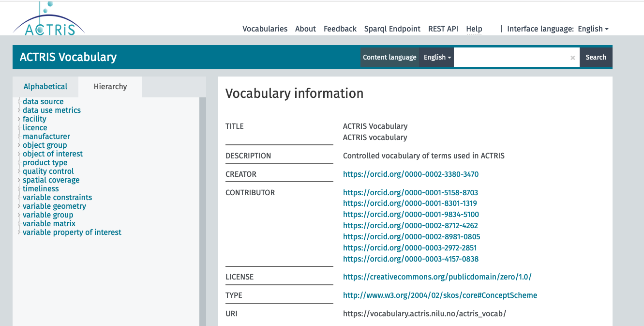Select the variable constraints concept
The width and height of the screenshot is (644, 326).
click(x=57, y=198)
